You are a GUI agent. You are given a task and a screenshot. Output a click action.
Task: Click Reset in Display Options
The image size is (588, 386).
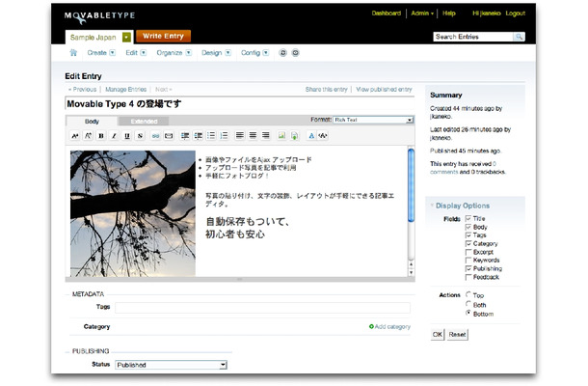click(x=458, y=334)
